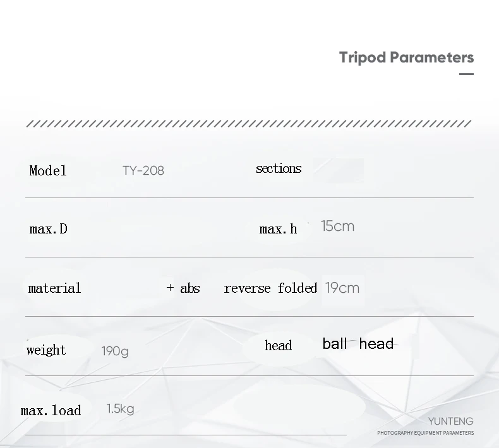This screenshot has width=499, height=448.
Task: Select the 1.5kg load value
Action: coord(120,409)
